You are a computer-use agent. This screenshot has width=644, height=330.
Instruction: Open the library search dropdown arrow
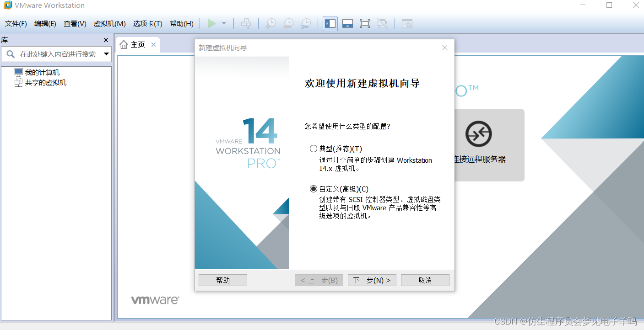tap(106, 54)
